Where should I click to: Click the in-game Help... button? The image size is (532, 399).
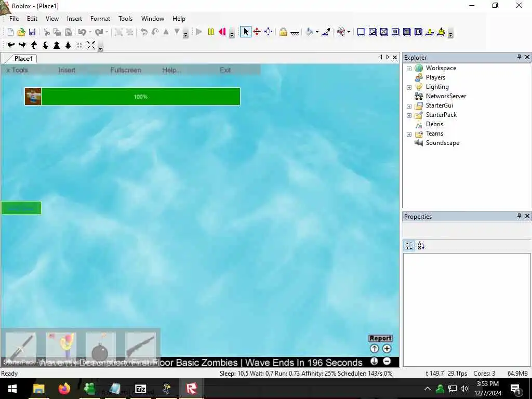(171, 70)
